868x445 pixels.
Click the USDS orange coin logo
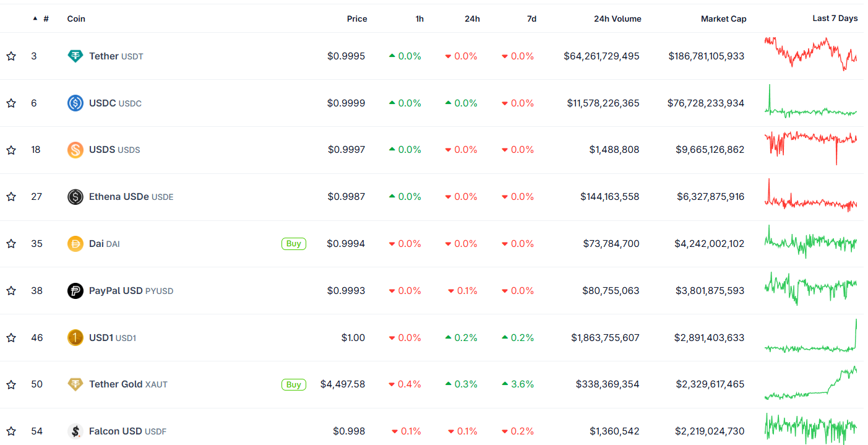click(x=75, y=149)
